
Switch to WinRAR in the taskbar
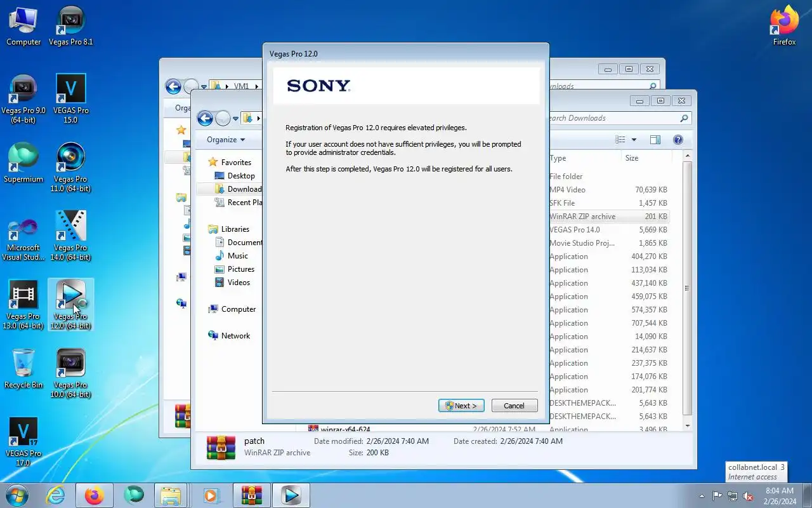(252, 495)
